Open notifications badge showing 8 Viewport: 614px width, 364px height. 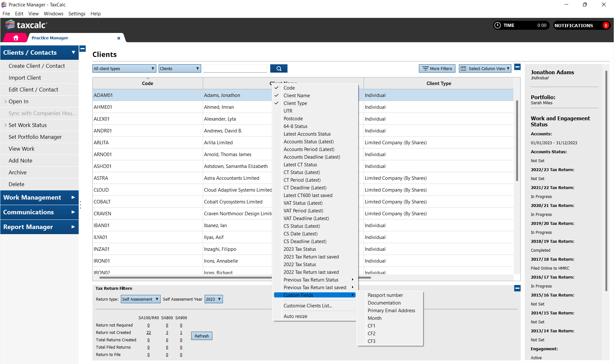605,26
